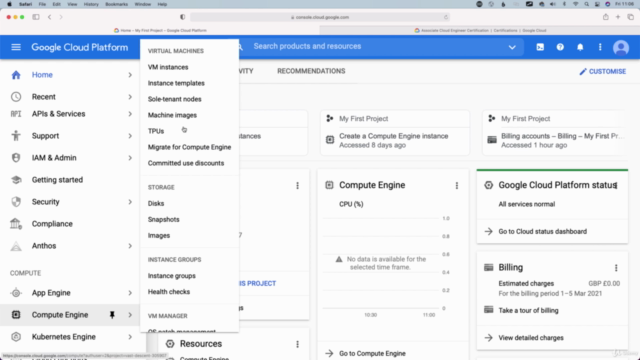Unpin Compute Engine using the pin icon

click(112, 315)
